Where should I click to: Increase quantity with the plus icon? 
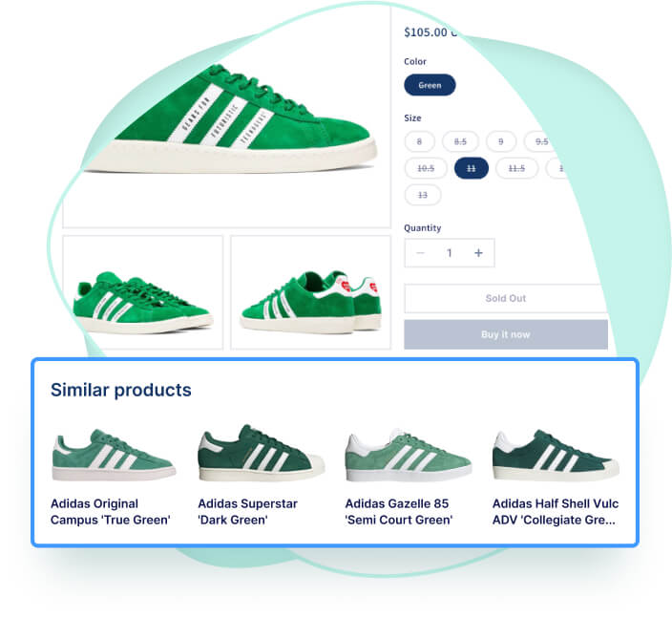point(478,253)
